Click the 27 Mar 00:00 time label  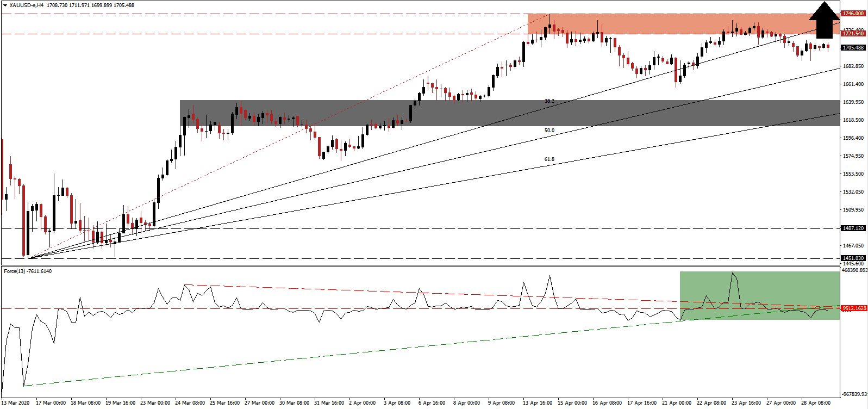[260, 403]
